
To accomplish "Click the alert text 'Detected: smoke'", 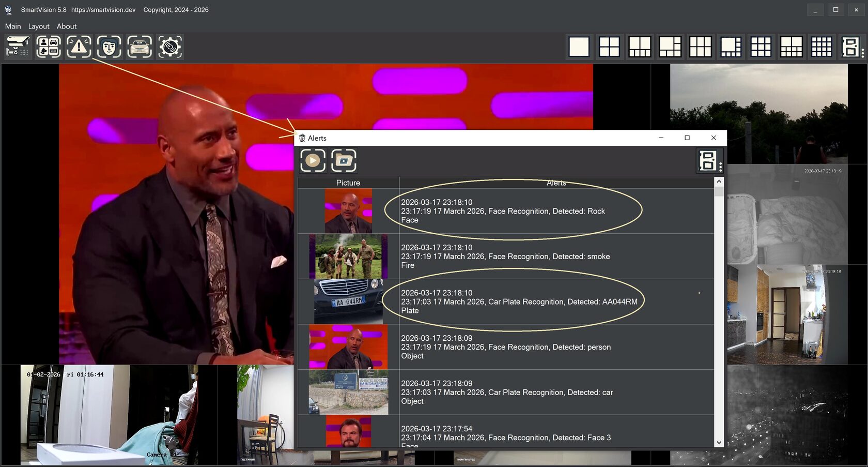I will [581, 257].
